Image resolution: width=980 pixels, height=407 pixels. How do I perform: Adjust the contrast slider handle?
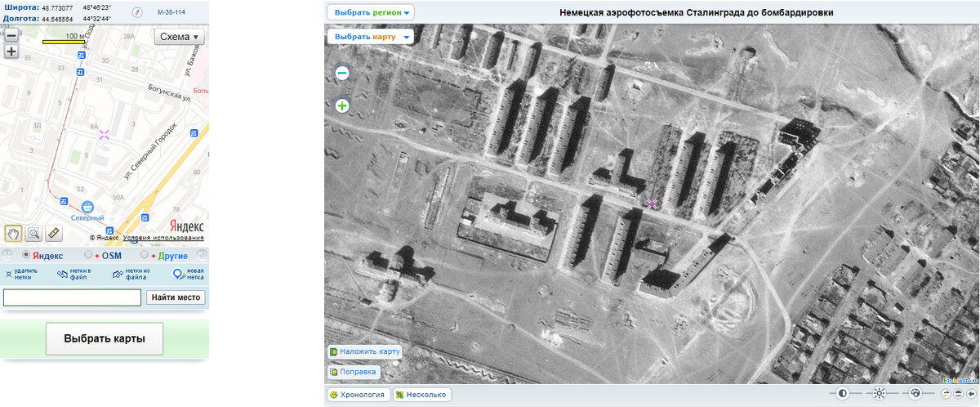(x=843, y=393)
